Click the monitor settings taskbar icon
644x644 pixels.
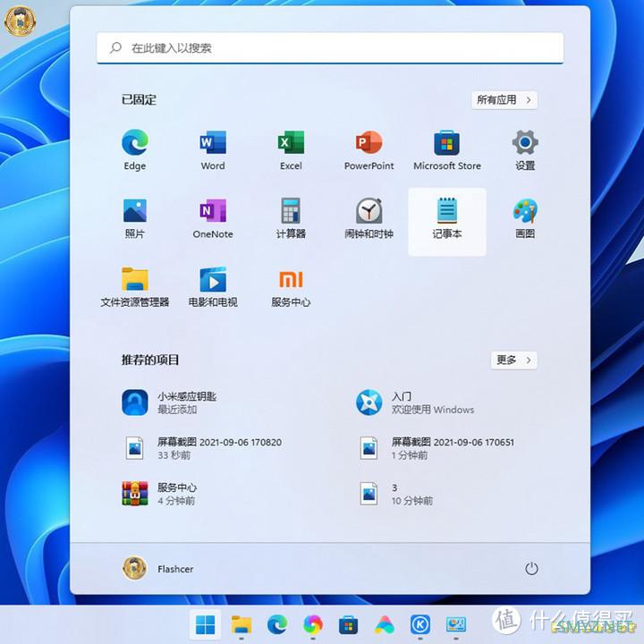456,625
